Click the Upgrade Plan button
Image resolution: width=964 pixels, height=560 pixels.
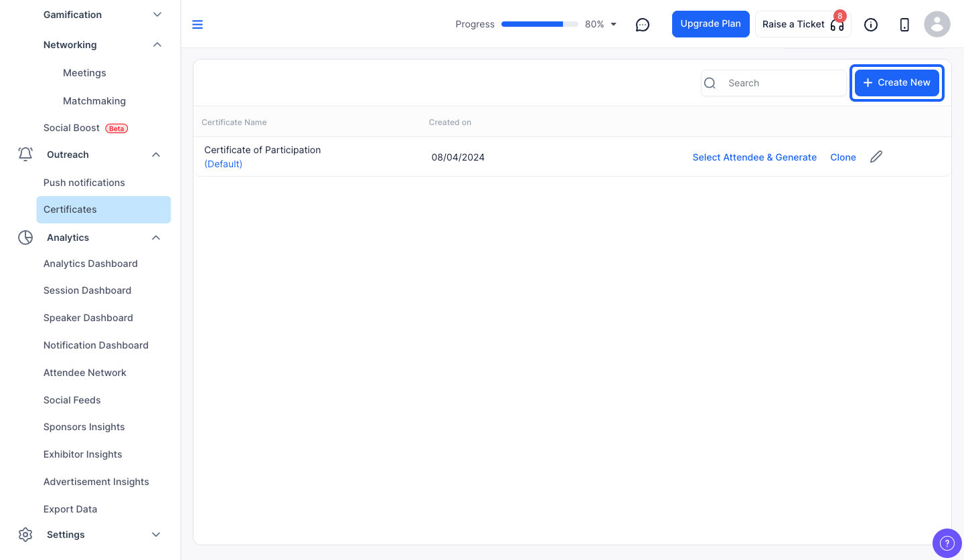point(711,24)
